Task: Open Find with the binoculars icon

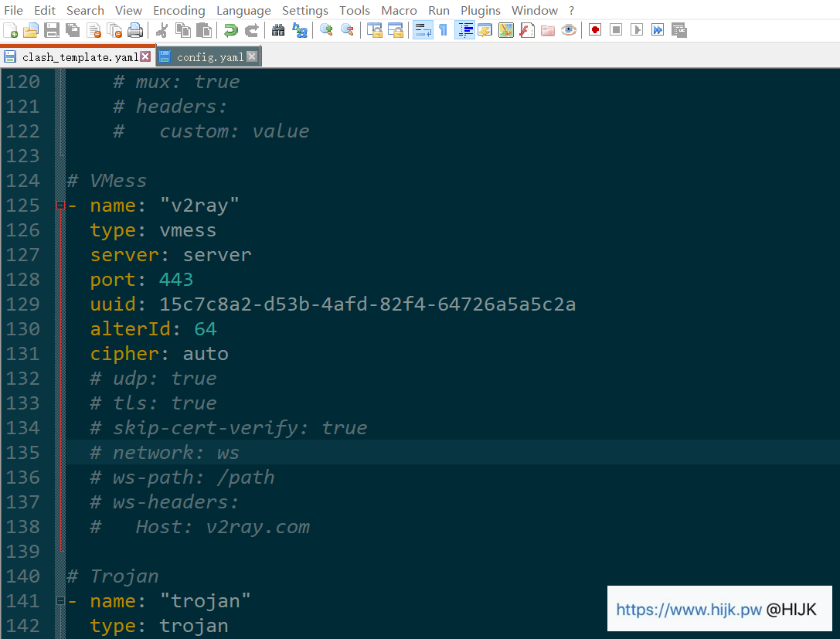Action: click(278, 30)
